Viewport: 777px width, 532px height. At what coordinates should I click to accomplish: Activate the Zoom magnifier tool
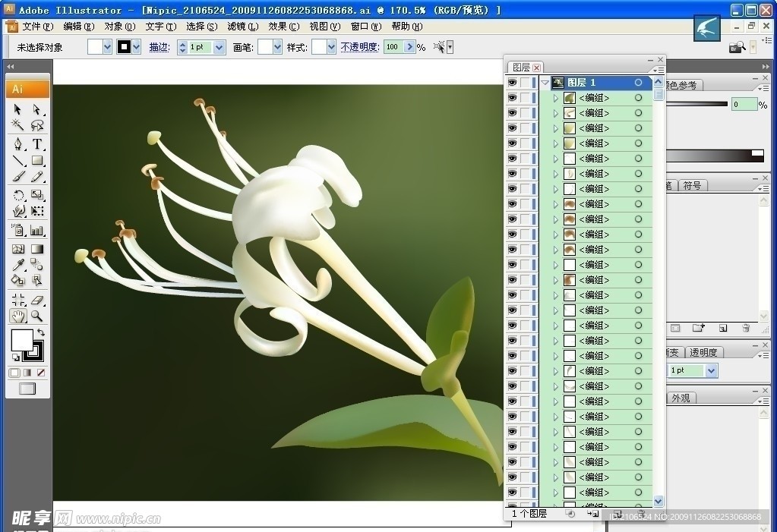point(36,316)
